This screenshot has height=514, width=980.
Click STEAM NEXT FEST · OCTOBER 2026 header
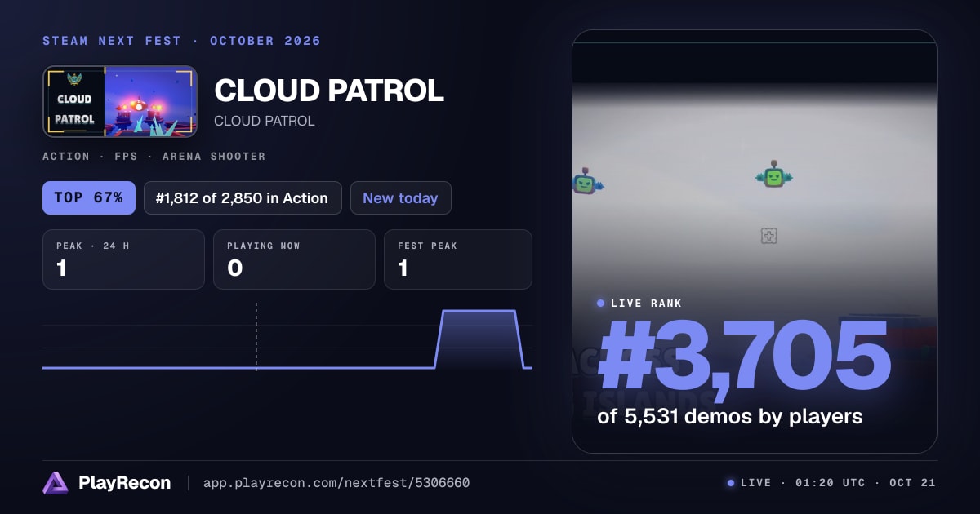[182, 41]
